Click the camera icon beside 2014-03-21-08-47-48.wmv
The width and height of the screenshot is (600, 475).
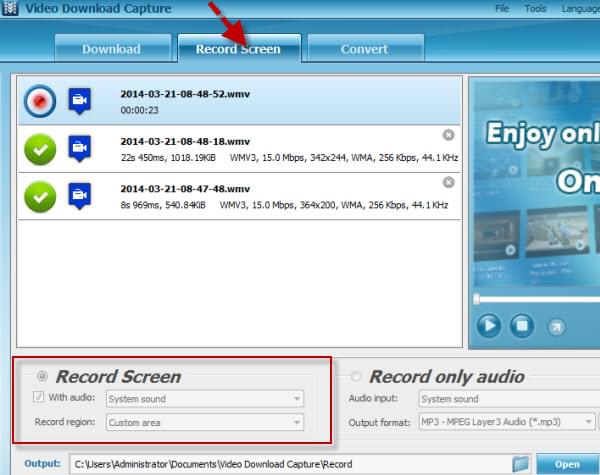80,196
